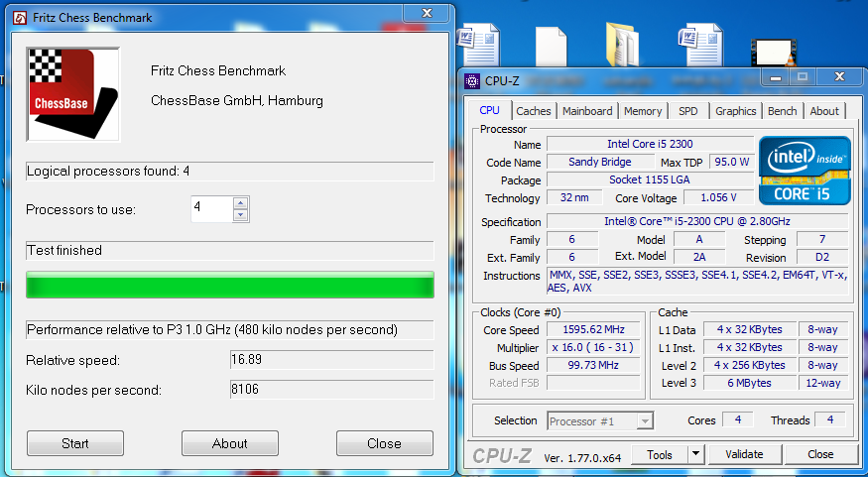The height and width of the screenshot is (477, 868).
Task: Click the Multiplier value x 16.0 ( 16 - 31 )
Action: coord(593,347)
